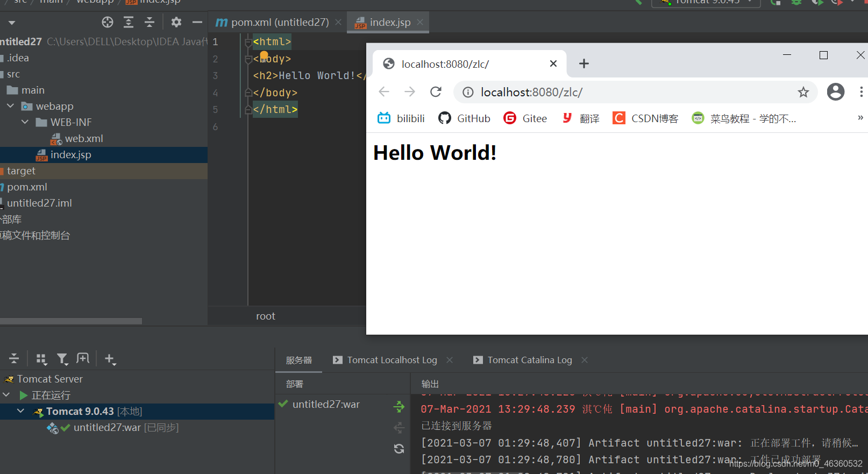The width and height of the screenshot is (868, 474).
Task: Open 菜鸟教程 bookmark
Action: pos(744,118)
